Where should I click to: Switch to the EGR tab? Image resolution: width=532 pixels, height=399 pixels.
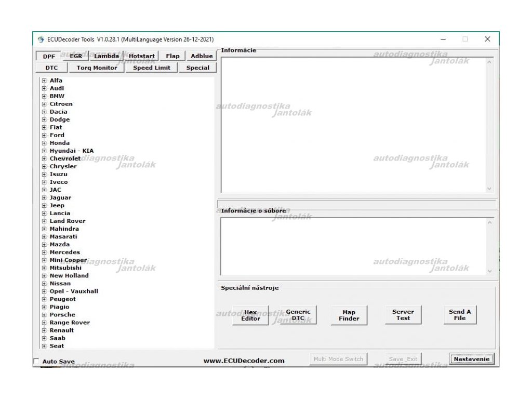pyautogui.click(x=76, y=56)
